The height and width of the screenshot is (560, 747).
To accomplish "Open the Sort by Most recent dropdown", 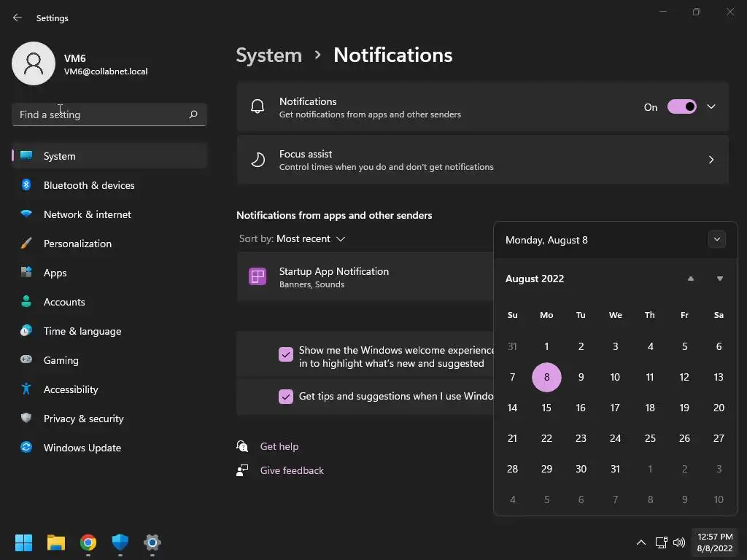I will [311, 239].
